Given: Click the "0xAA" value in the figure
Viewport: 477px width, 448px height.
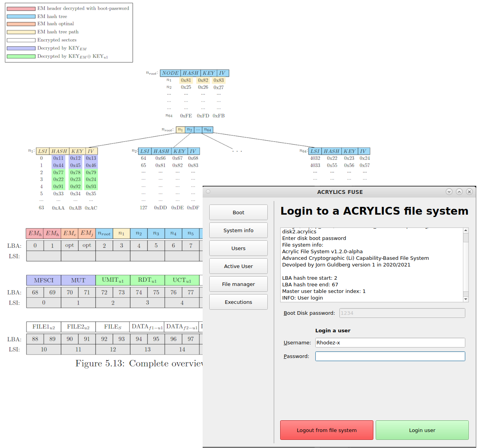Looking at the screenshot, I should (x=58, y=208).
